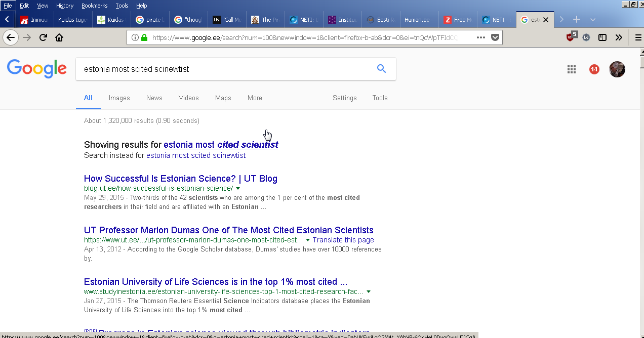This screenshot has height=338, width=644.
Task: Open the Help menu
Action: coord(142,6)
